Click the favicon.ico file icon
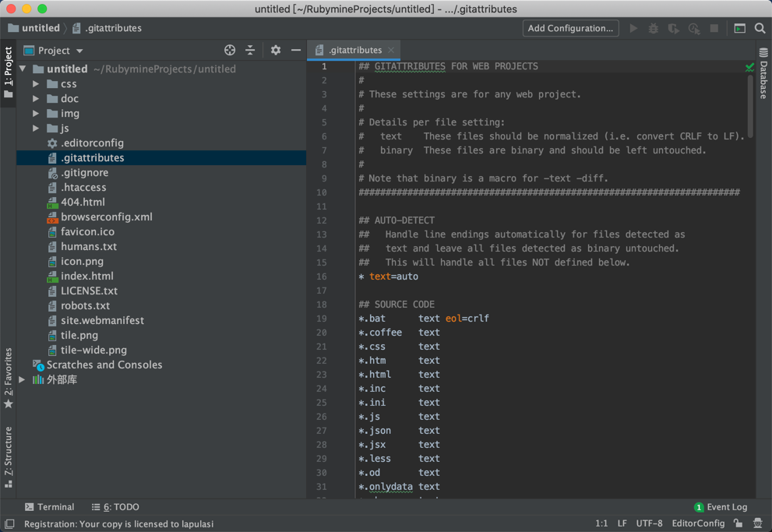 [x=52, y=232]
